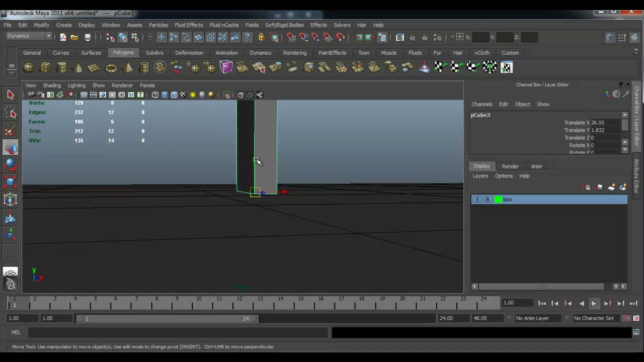
Task: Open the viewport Panels menu
Action: 147,85
